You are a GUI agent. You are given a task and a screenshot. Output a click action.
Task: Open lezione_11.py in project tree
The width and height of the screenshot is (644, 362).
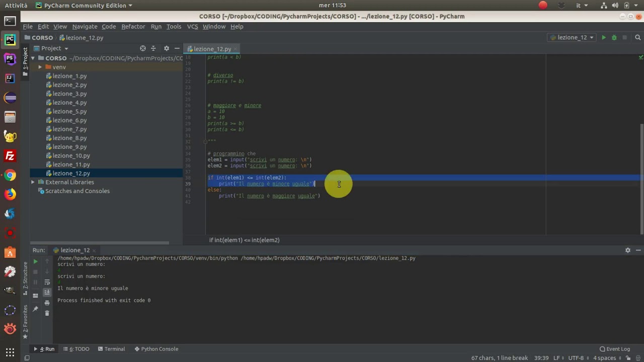click(71, 164)
